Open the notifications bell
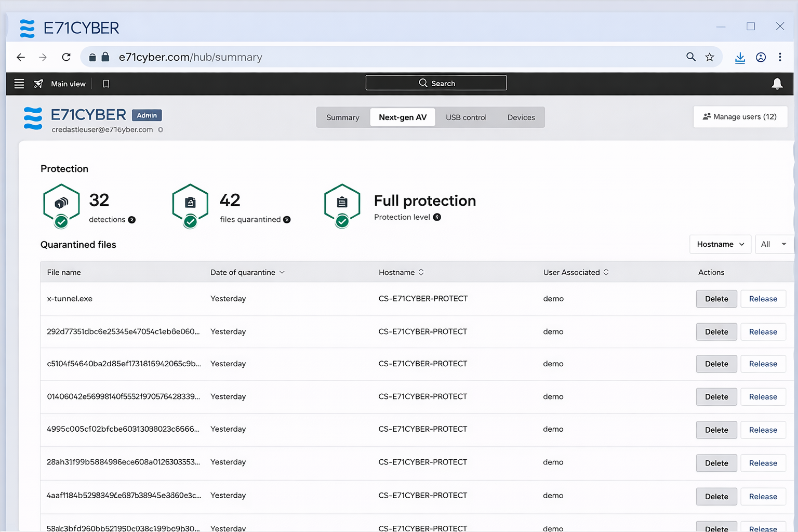 (777, 84)
